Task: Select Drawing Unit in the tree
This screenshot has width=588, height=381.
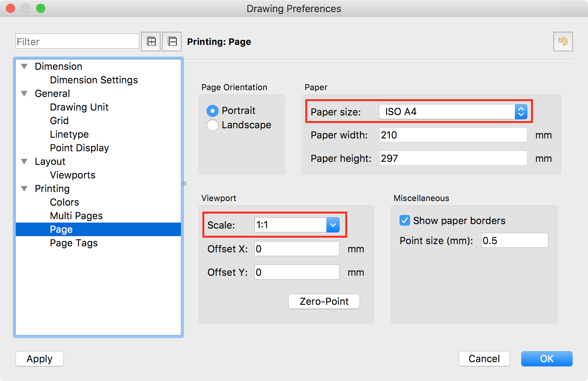Action: tap(79, 107)
